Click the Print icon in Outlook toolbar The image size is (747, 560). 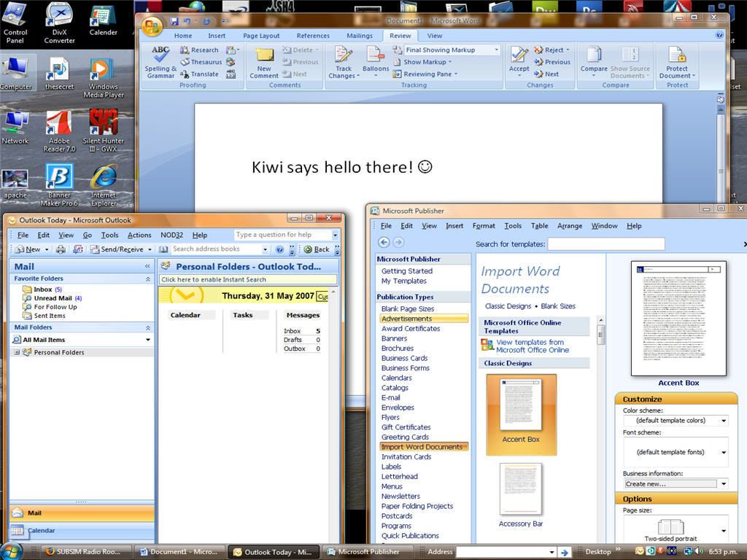click(61, 249)
